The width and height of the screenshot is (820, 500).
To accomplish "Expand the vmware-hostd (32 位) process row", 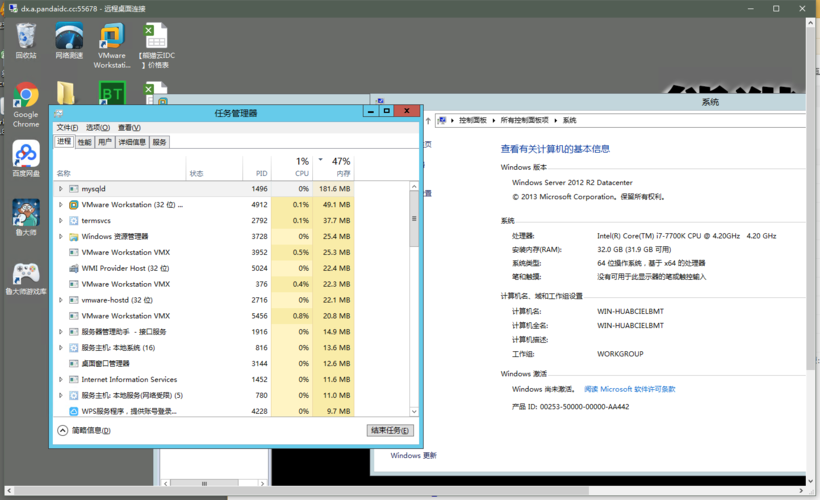I will pos(61,300).
